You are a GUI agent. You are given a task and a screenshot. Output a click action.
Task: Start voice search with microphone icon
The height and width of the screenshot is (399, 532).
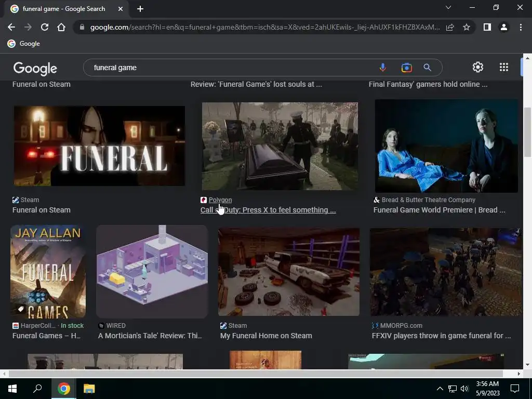pos(383,68)
